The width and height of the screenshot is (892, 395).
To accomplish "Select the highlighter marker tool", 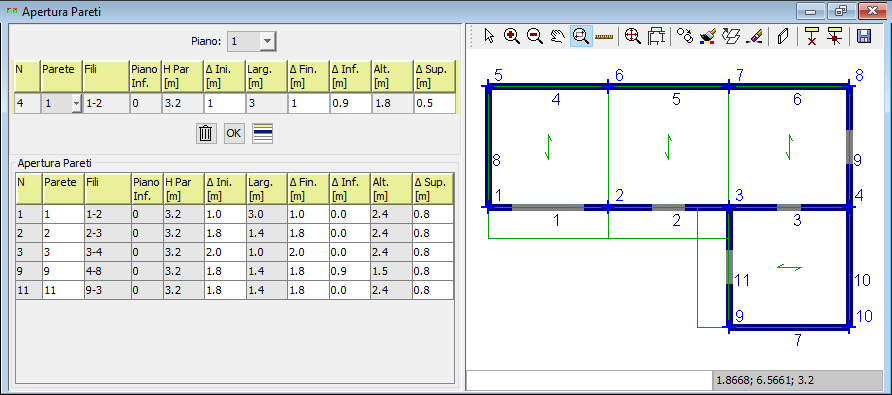I will [754, 36].
